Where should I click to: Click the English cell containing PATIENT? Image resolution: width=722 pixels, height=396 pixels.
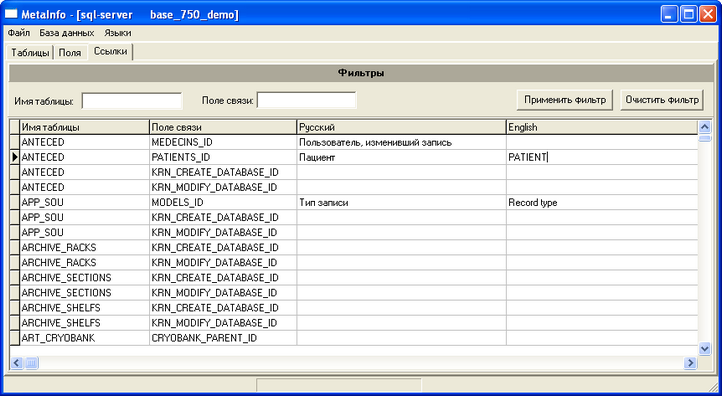602,157
